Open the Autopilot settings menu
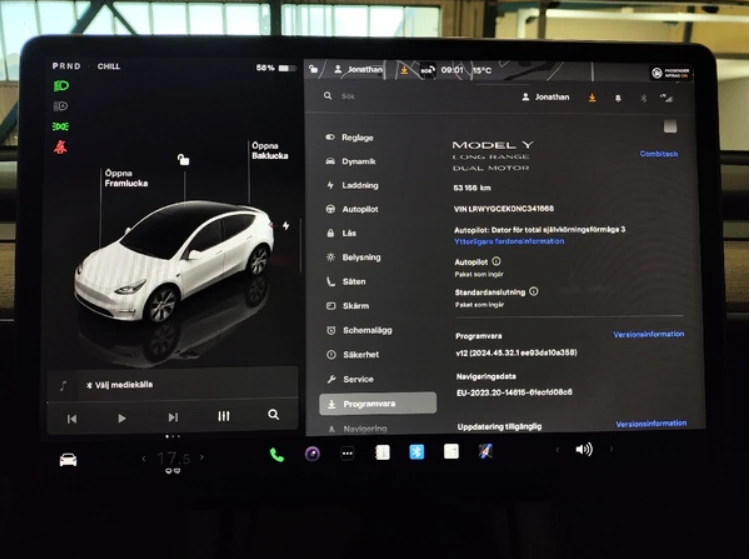Screen dimensions: 751x559 click(x=352, y=209)
